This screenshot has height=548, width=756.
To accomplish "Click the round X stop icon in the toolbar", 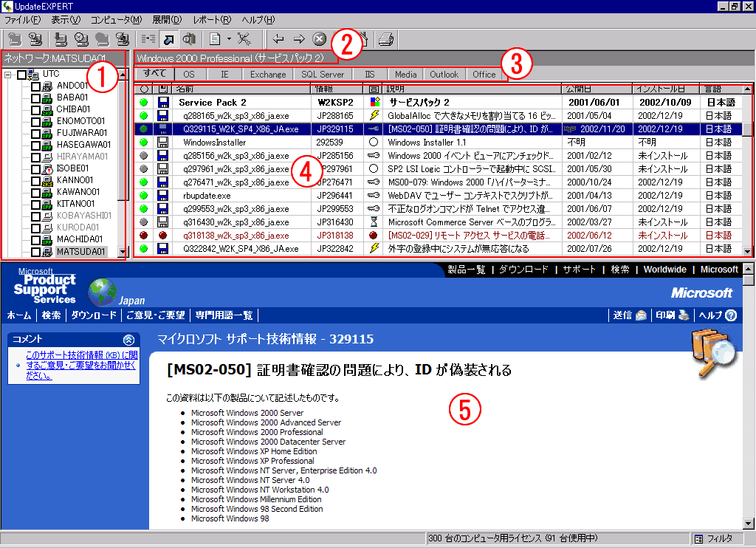I will coord(319,39).
